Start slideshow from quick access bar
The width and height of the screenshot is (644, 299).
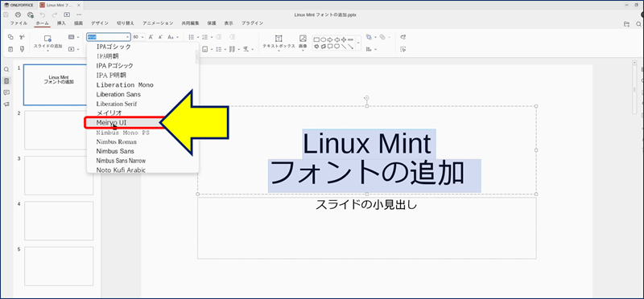pos(67,14)
